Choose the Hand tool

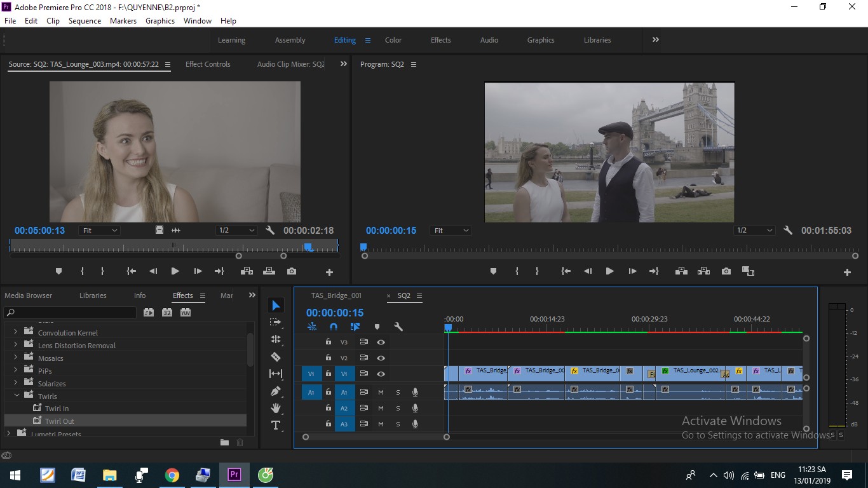click(276, 408)
